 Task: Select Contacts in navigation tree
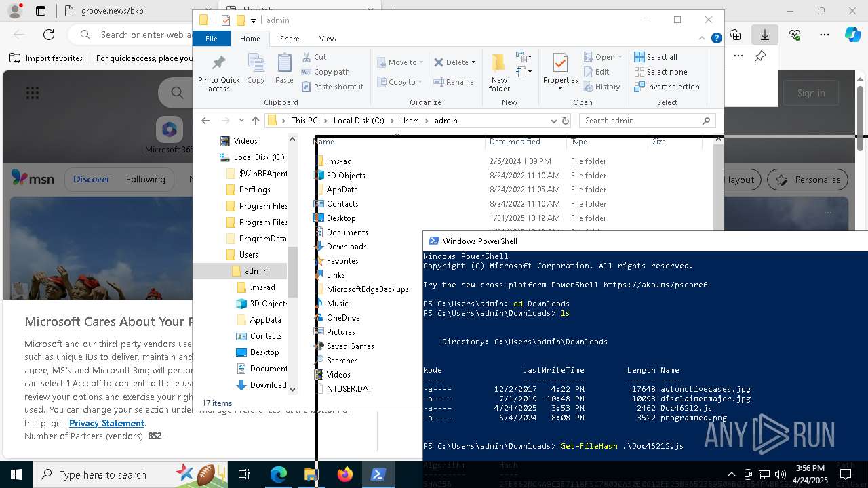pos(266,336)
